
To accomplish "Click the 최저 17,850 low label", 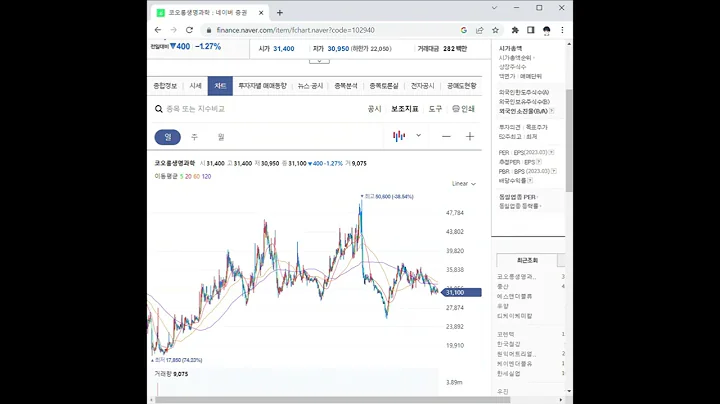I will (176, 360).
